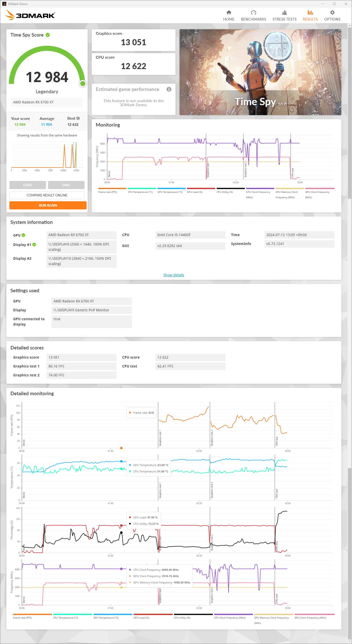
Task: Toggle CPU Temperature legend in Detailed monitoring
Action: tap(72, 616)
